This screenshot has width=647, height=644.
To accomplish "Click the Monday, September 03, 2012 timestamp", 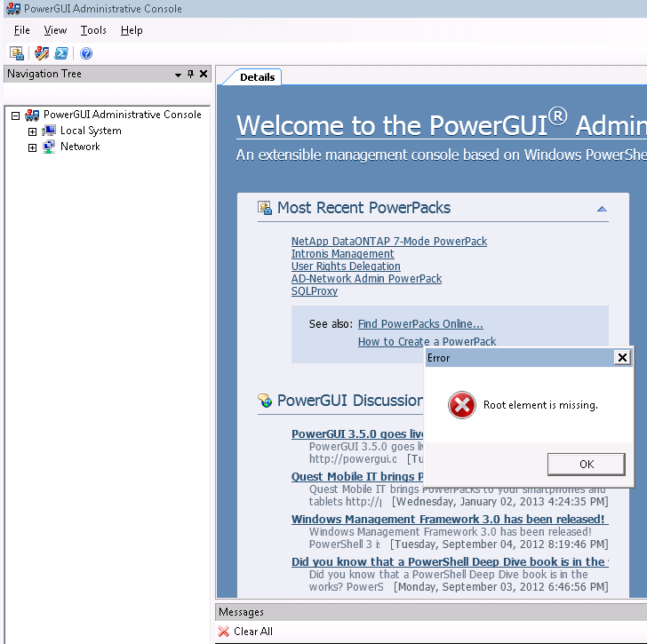I will coord(501,586).
